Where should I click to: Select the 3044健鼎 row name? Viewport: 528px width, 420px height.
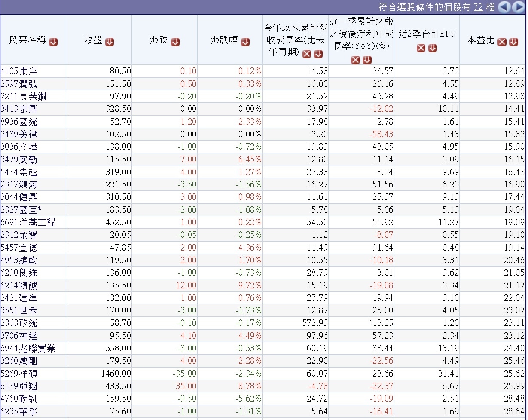19,197
